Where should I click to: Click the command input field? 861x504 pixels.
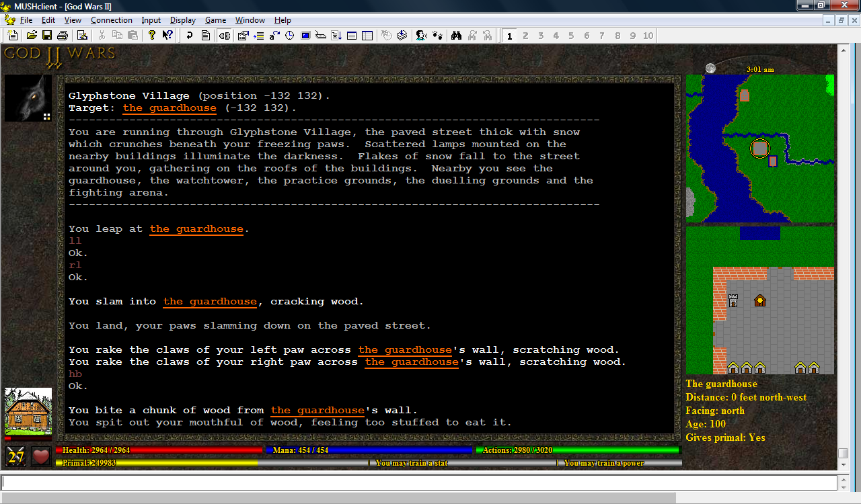(x=420, y=482)
